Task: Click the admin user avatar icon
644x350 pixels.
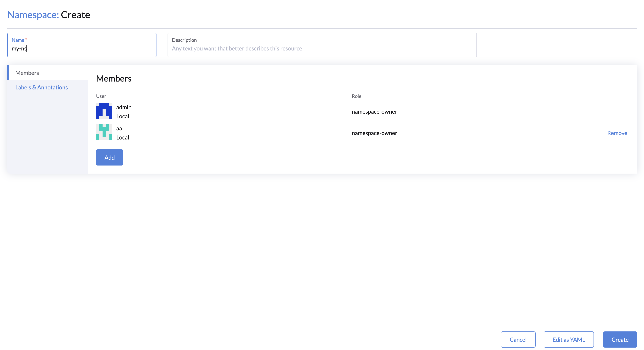Action: [x=104, y=111]
